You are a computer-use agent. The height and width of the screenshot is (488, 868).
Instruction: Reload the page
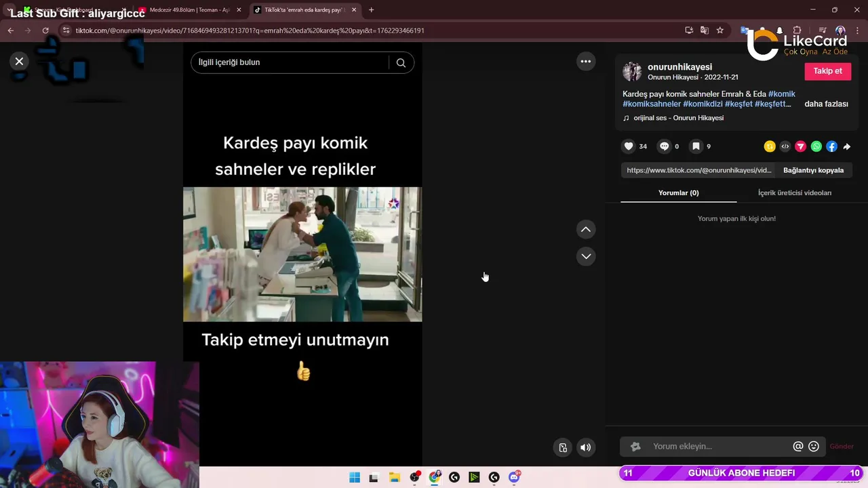click(x=45, y=30)
